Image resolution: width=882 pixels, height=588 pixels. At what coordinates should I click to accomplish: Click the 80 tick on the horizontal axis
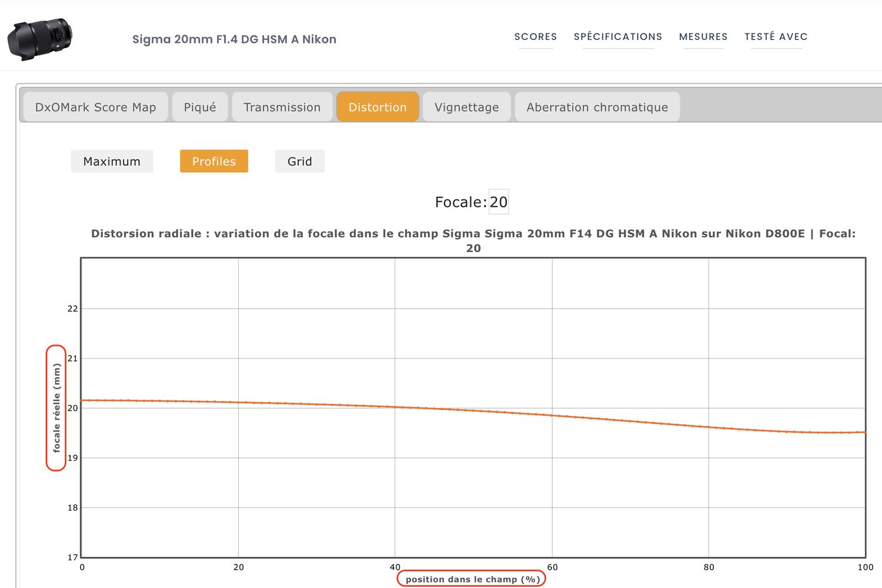(709, 567)
